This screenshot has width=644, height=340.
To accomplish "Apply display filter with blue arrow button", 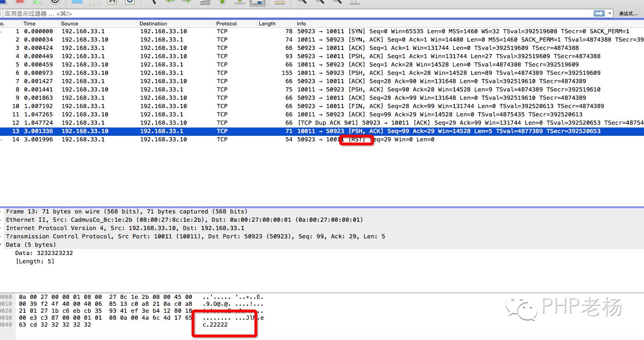I will point(600,14).
